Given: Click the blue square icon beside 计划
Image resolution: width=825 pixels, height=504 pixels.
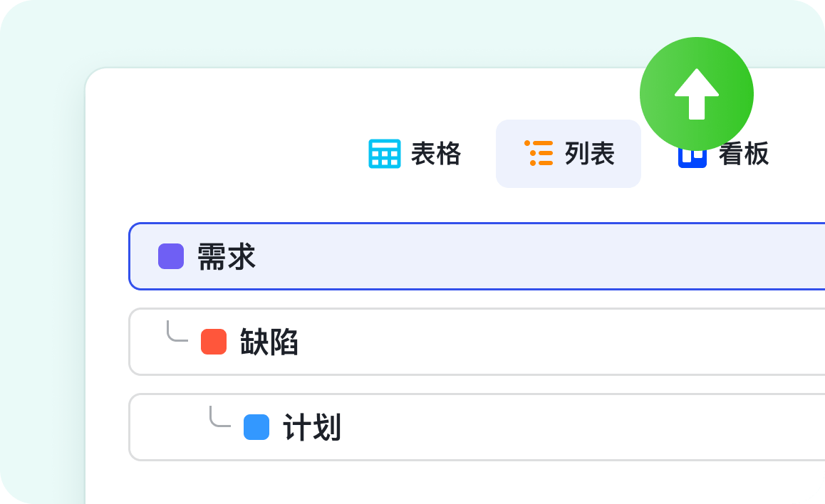Looking at the screenshot, I should [256, 427].
